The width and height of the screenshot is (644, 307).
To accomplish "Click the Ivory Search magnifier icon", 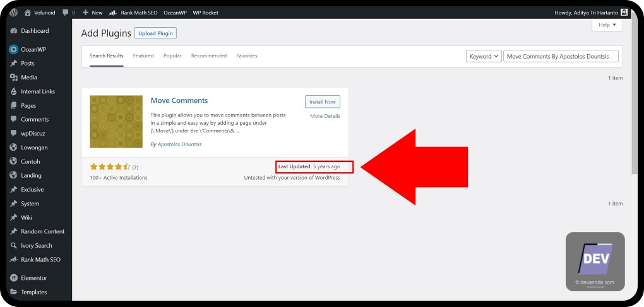I will 14,245.
